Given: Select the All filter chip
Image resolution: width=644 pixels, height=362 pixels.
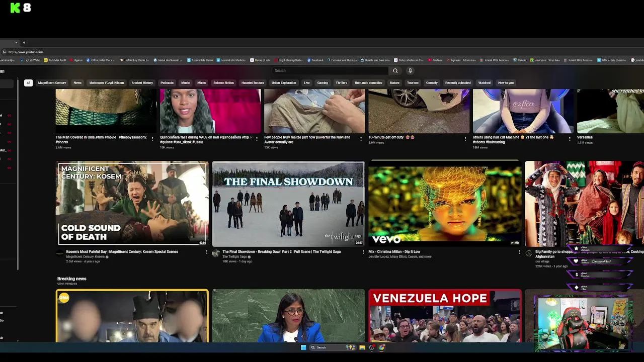Looking at the screenshot, I should coord(28,83).
